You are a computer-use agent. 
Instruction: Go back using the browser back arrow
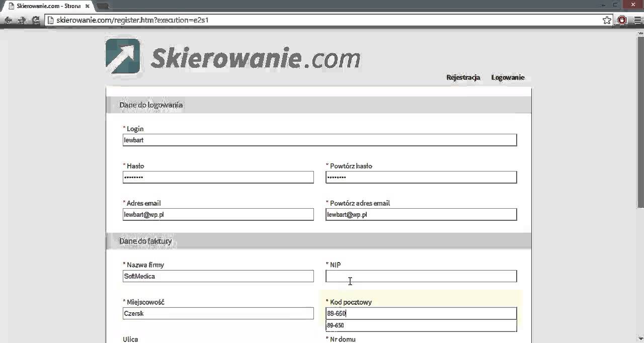click(x=8, y=20)
